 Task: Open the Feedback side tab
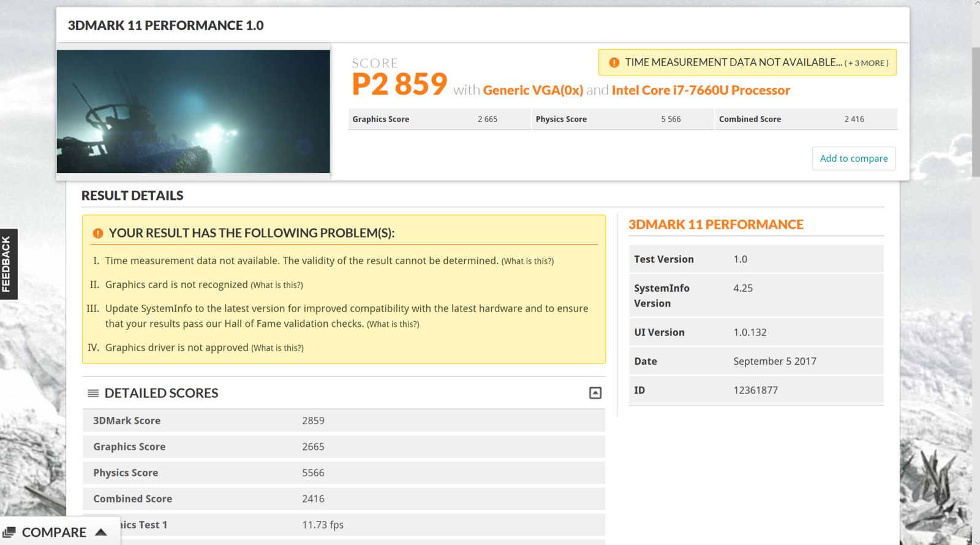click(x=8, y=264)
